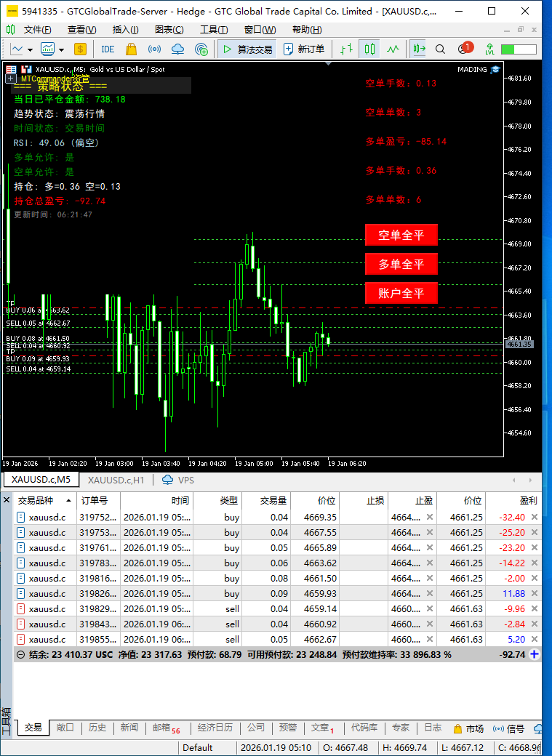
Task: Switch to the XAUUSD.c,H1 chart tab
Action: pyautogui.click(x=116, y=480)
